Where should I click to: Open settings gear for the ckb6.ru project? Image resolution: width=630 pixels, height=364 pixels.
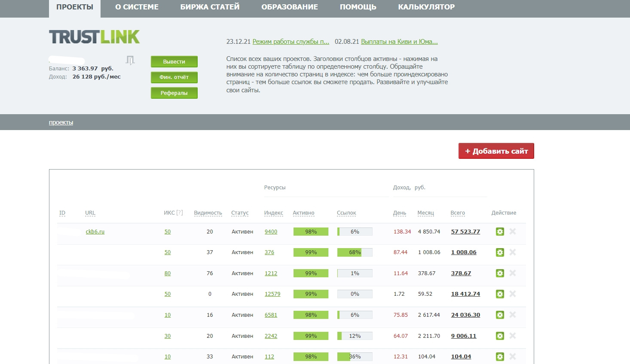coord(500,232)
